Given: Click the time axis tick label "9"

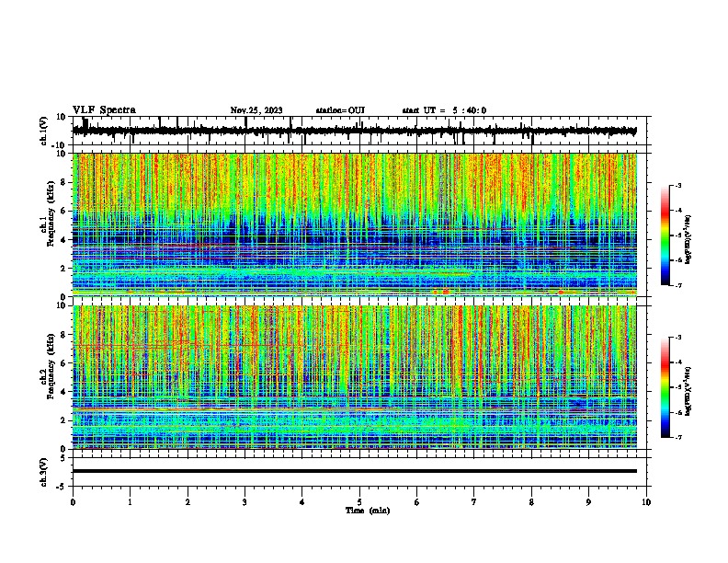Looking at the screenshot, I should 588,502.
